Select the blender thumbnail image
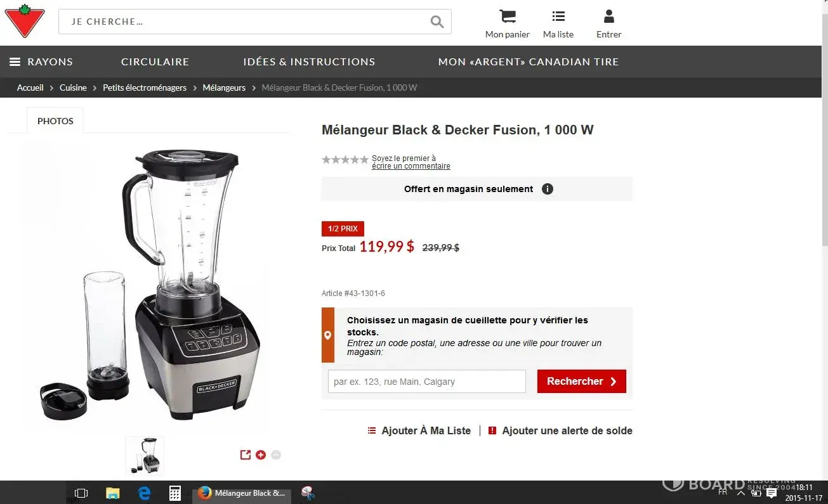This screenshot has width=828, height=504. point(145,456)
